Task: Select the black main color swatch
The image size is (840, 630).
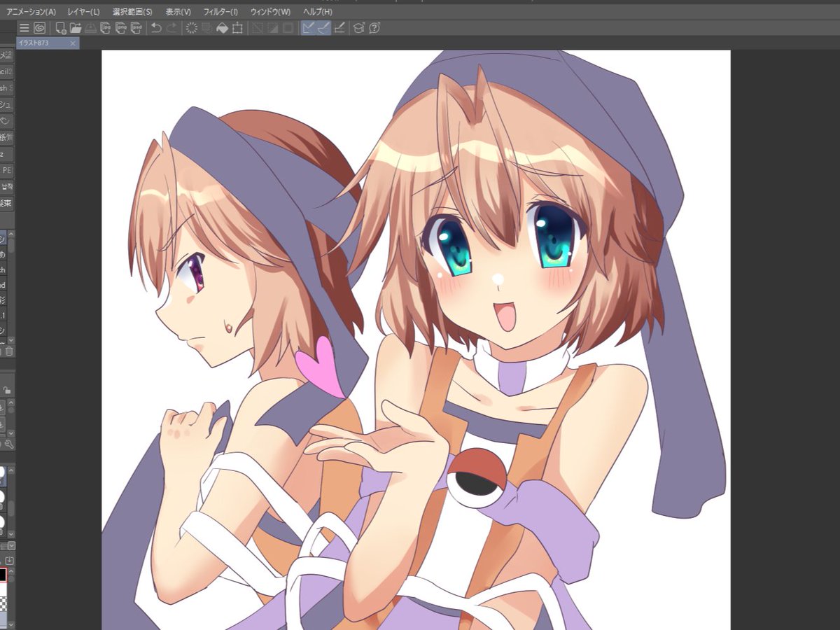Action: pyautogui.click(x=3, y=575)
